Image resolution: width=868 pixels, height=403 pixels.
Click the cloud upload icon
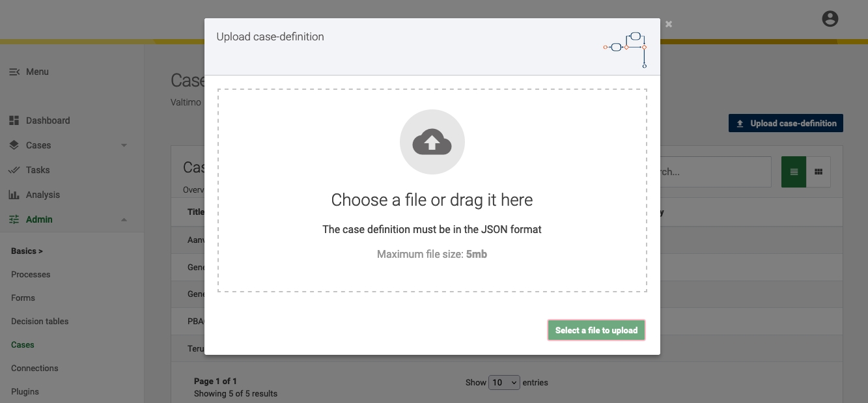point(432,142)
